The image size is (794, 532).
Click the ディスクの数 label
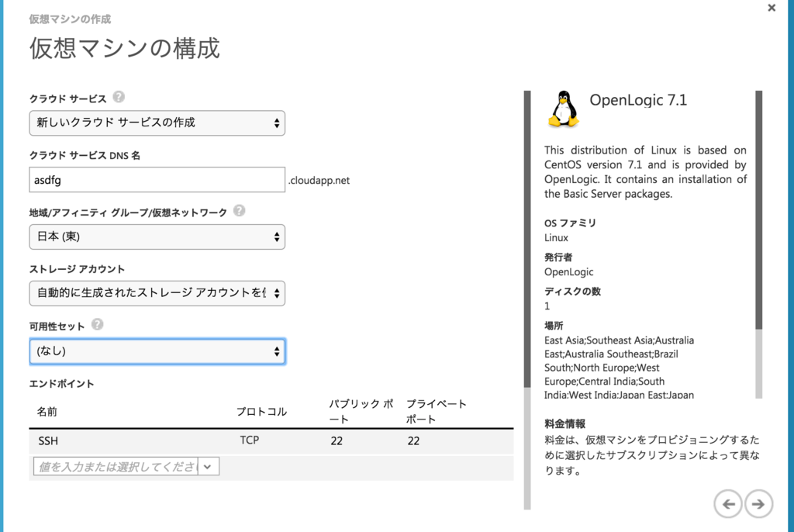tap(572, 292)
